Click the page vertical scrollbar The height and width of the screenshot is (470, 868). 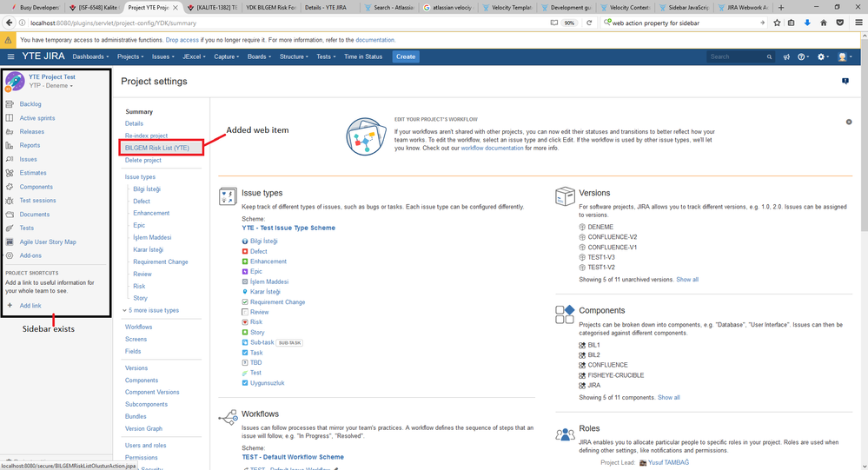point(865,133)
